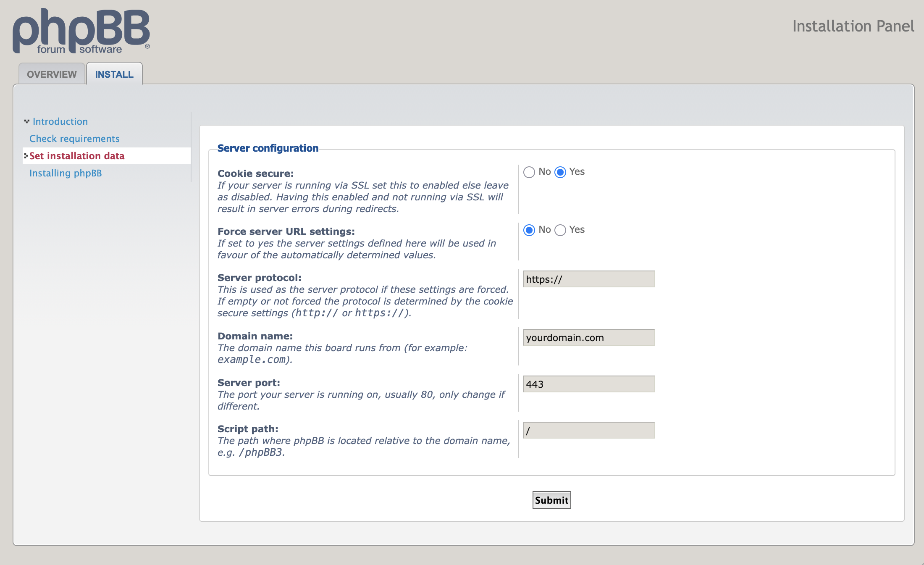Select Yes for Force server URL settings

[x=560, y=230]
